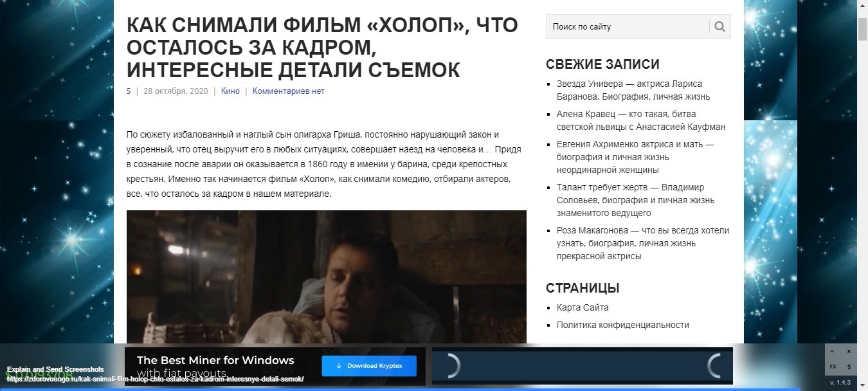The height and width of the screenshot is (391, 868).
Task: Click the article title about фильм «Холоп»
Action: point(322,48)
